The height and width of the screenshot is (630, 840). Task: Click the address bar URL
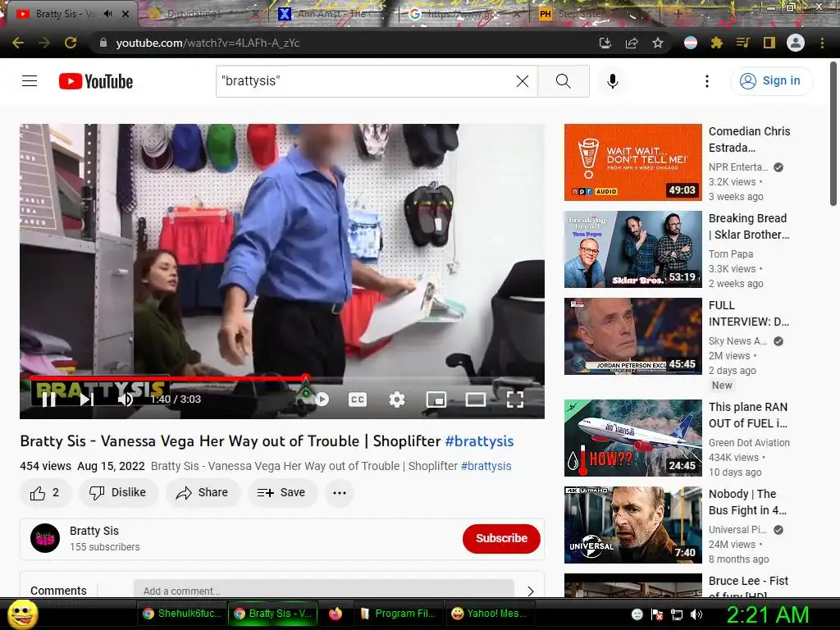pyautogui.click(x=208, y=43)
